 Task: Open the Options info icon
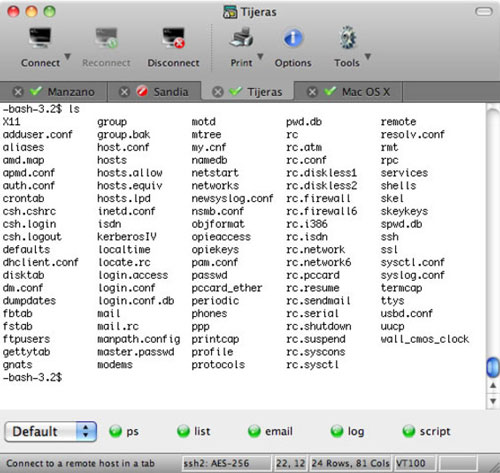point(293,38)
